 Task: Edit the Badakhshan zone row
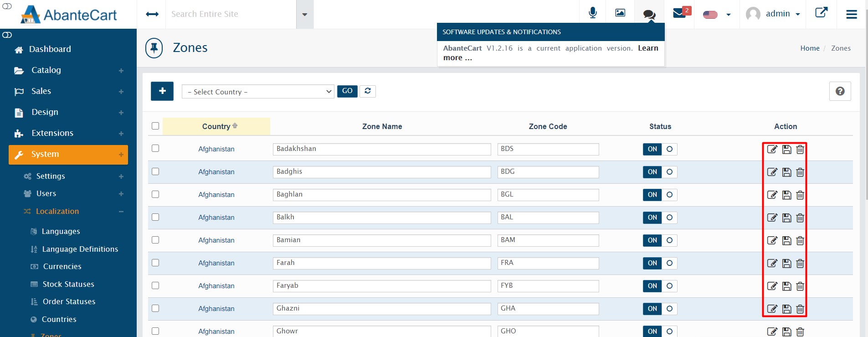click(x=772, y=149)
